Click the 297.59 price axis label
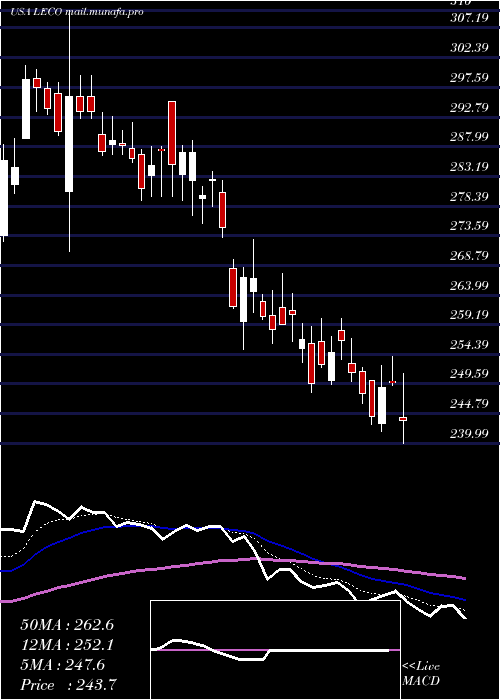Screen dimensions: 500x700 click(x=469, y=78)
